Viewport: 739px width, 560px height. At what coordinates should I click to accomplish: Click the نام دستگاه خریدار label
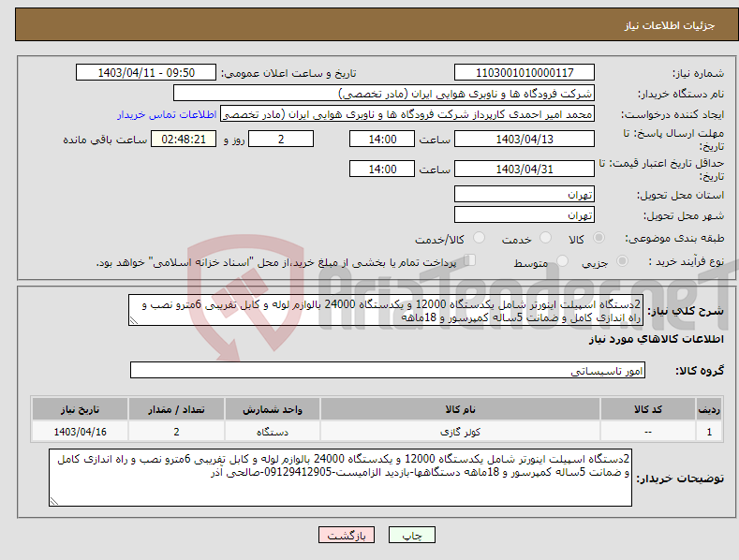[x=681, y=95]
